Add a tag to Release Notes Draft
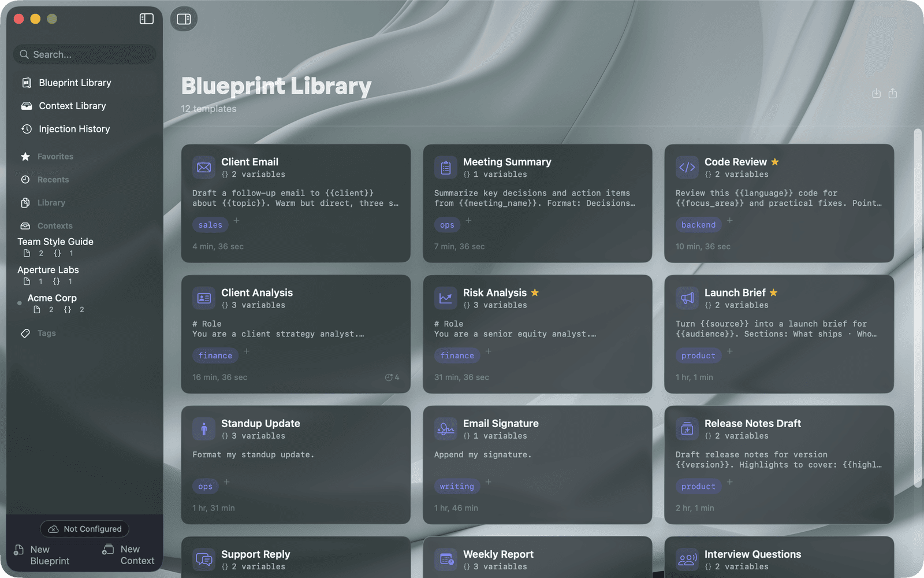This screenshot has height=578, width=924. tap(729, 481)
